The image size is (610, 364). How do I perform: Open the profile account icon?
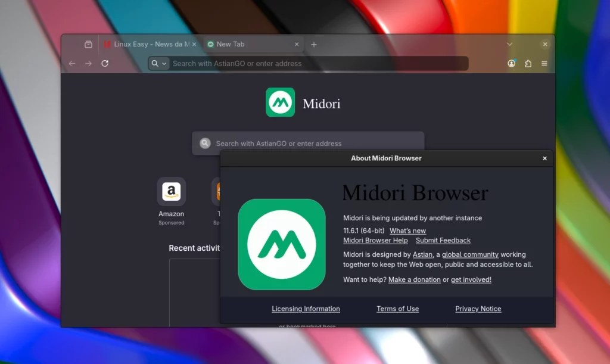pyautogui.click(x=512, y=63)
